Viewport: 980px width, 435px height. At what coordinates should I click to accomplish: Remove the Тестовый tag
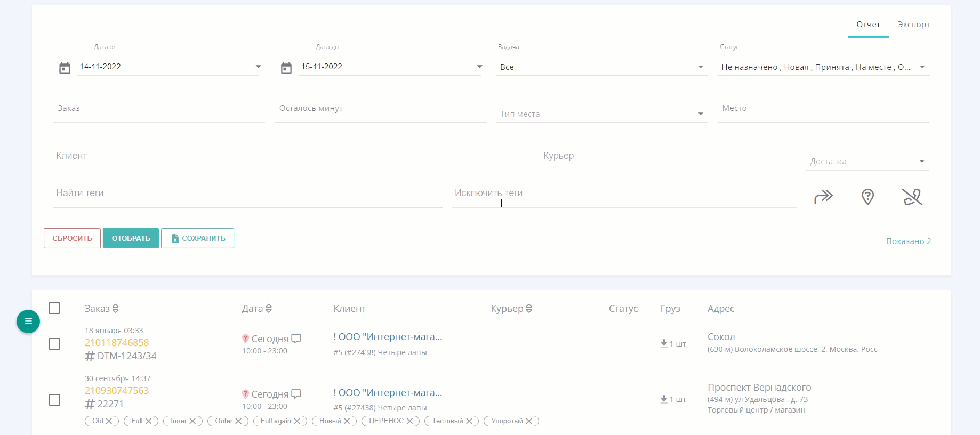coord(469,421)
